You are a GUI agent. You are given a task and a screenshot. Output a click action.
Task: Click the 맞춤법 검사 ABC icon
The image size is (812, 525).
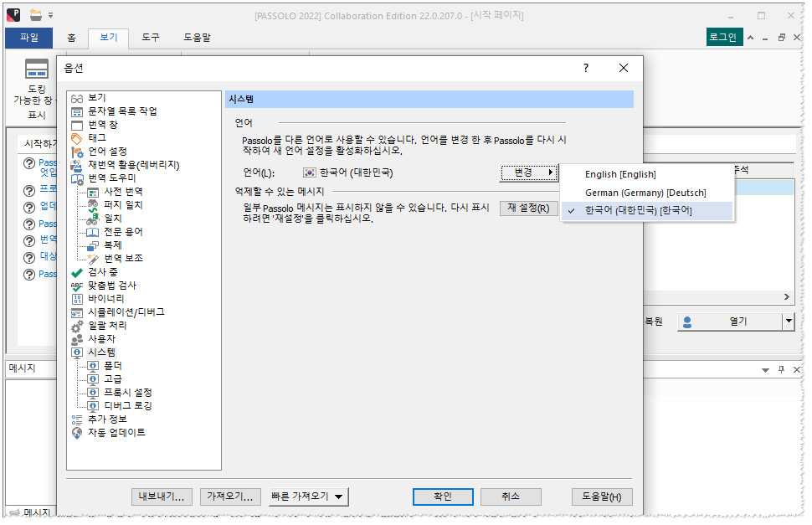77,286
